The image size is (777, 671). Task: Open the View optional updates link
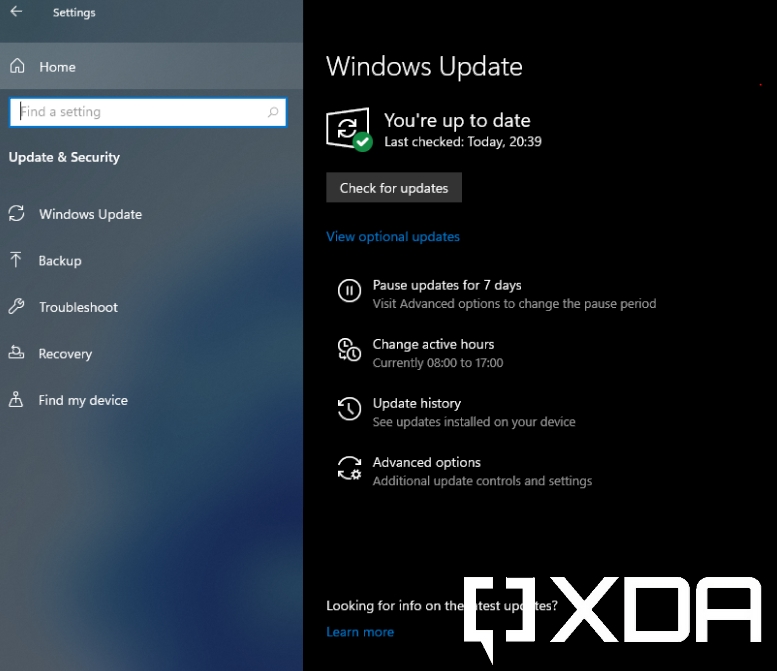coord(393,237)
